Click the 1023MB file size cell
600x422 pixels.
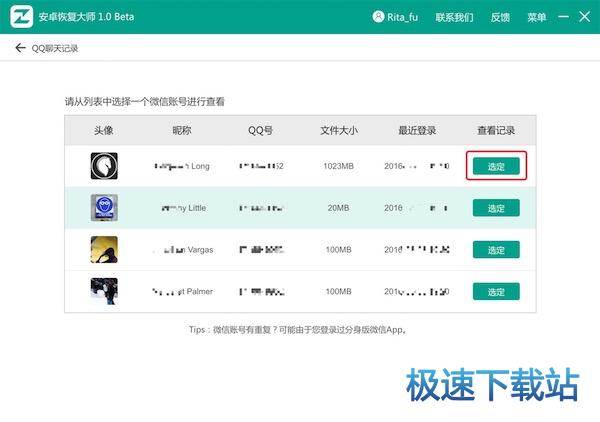[x=338, y=166]
